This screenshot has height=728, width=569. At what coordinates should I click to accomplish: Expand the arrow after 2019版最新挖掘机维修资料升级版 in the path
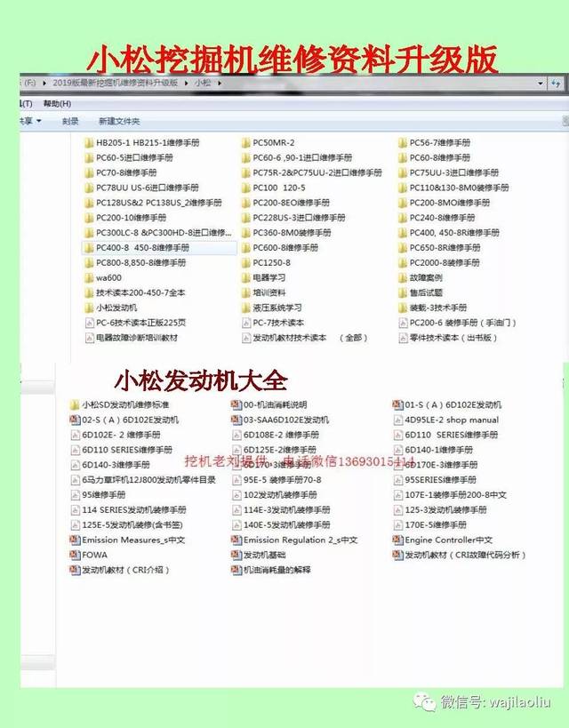pyautogui.click(x=187, y=83)
